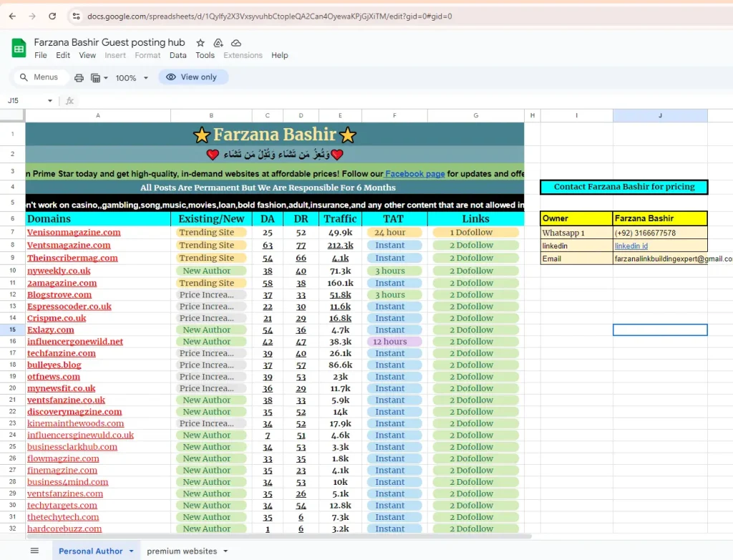The image size is (733, 560).
Task: Open the Data menu
Action: 178,55
